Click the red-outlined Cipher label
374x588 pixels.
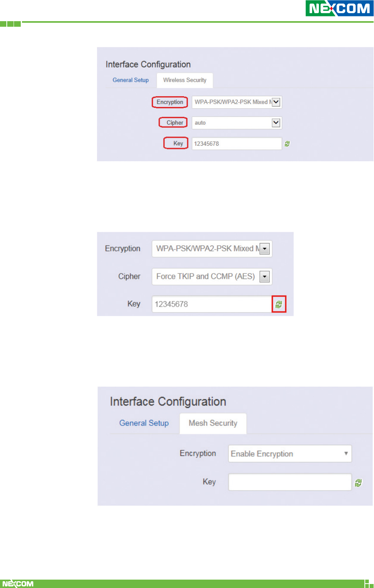tap(174, 123)
